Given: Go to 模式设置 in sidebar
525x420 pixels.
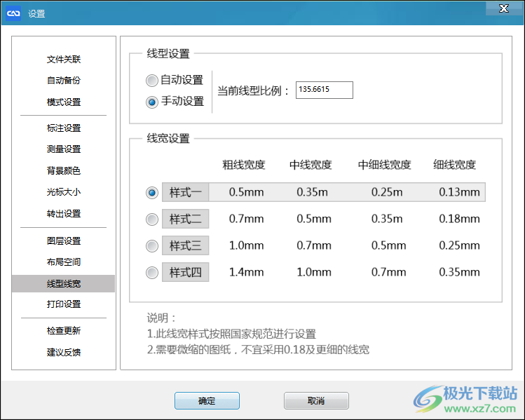Looking at the screenshot, I should click(x=64, y=102).
